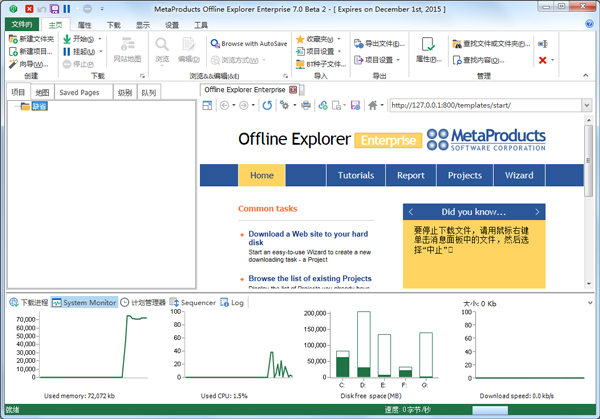Screen dimensions: 600x419
Task: Click the 'Browse the list of existing Projects' link
Action: [310, 278]
